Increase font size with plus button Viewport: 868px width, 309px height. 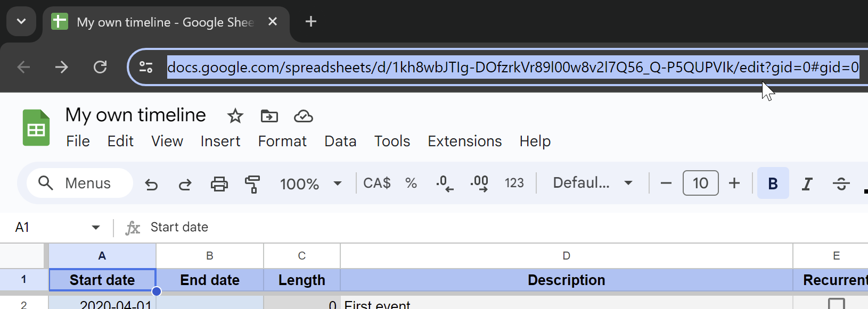click(x=734, y=183)
